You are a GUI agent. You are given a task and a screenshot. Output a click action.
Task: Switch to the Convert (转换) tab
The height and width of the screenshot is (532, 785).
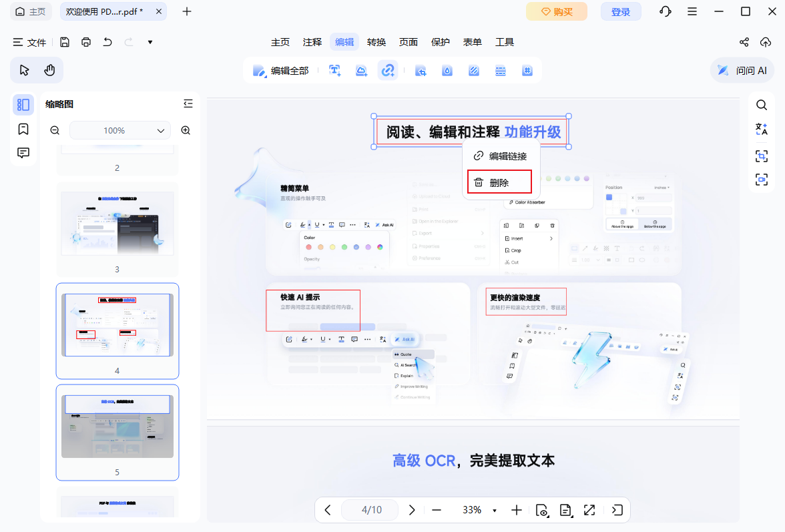coord(376,42)
